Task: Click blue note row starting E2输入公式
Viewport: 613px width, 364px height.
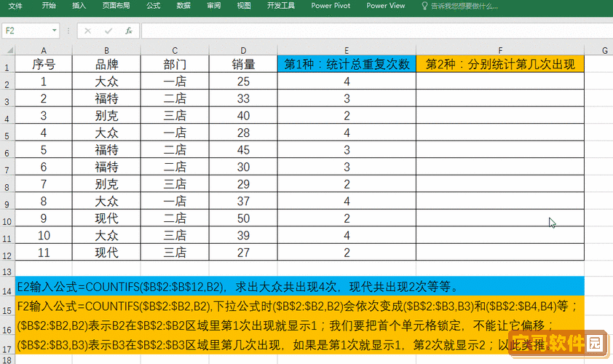Action: [300, 287]
